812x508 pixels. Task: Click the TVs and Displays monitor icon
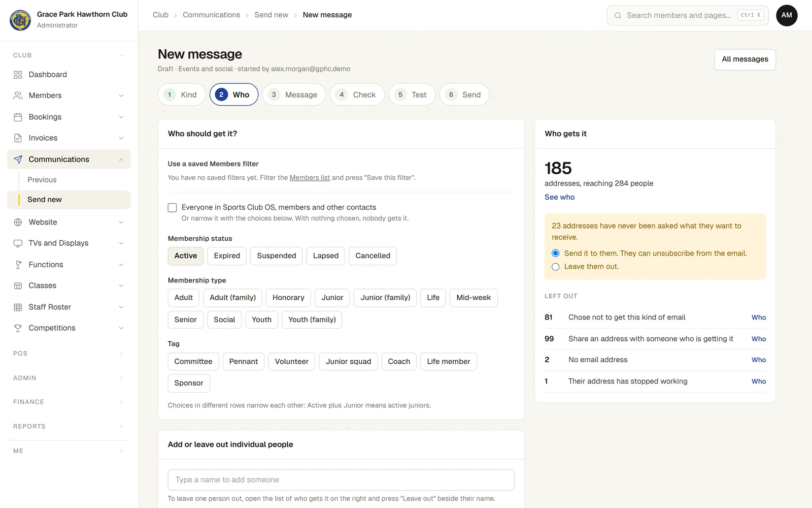(x=18, y=243)
